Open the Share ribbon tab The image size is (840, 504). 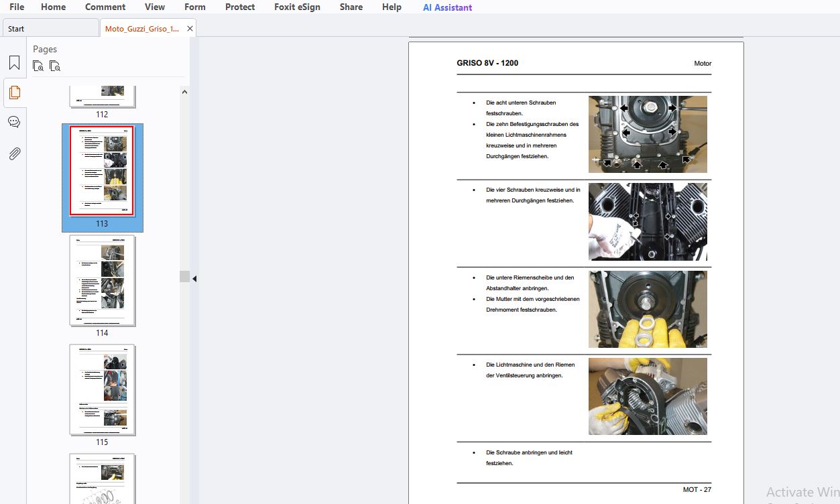351,7
